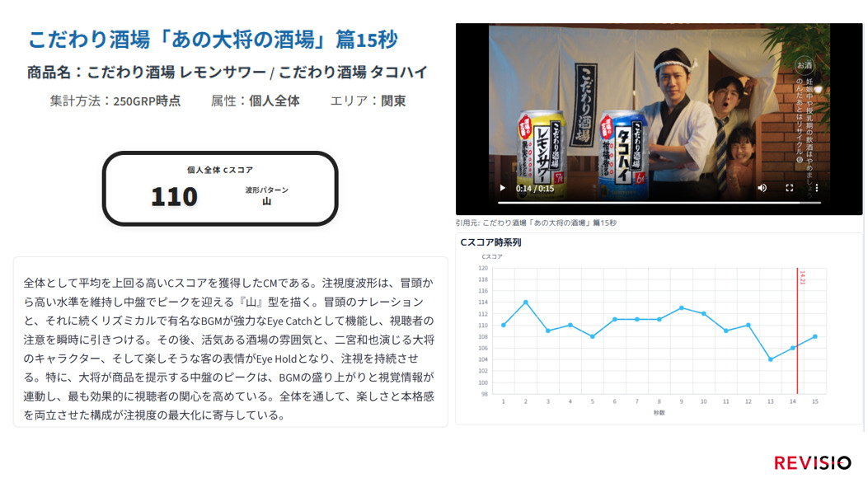Mute the video via the speaker icon

tap(762, 188)
